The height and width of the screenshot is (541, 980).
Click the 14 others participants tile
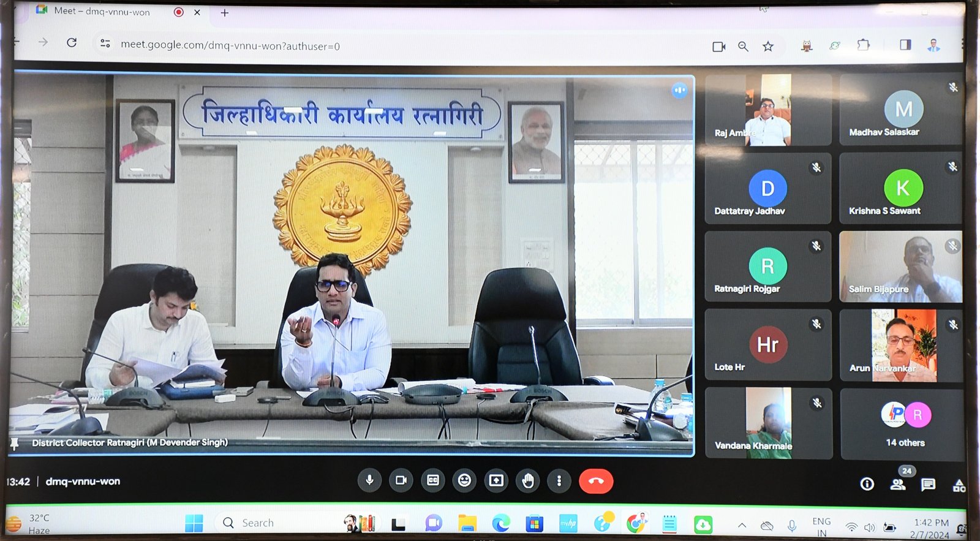tap(905, 424)
